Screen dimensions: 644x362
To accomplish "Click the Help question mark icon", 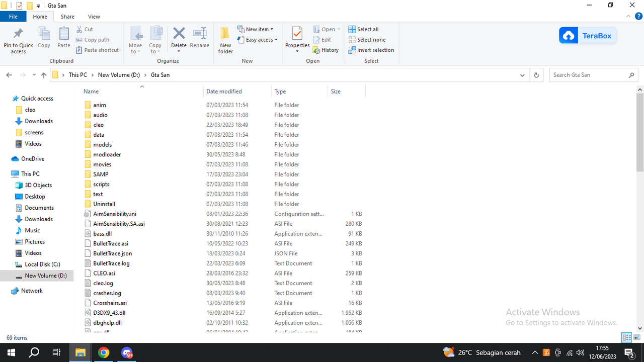I will (x=638, y=17).
